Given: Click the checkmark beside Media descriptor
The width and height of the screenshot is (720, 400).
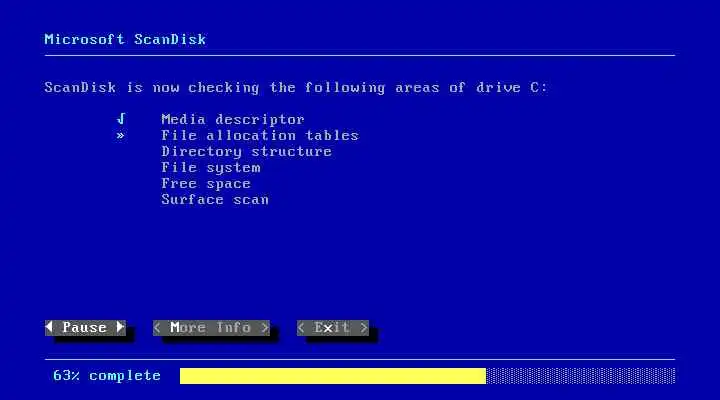Looking at the screenshot, I should pyautogui.click(x=121, y=119).
